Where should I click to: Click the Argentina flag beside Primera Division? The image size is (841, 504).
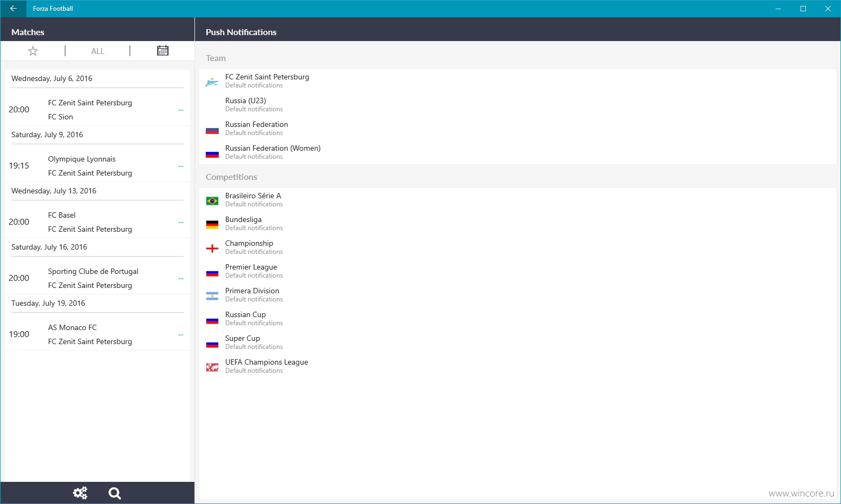click(x=212, y=296)
